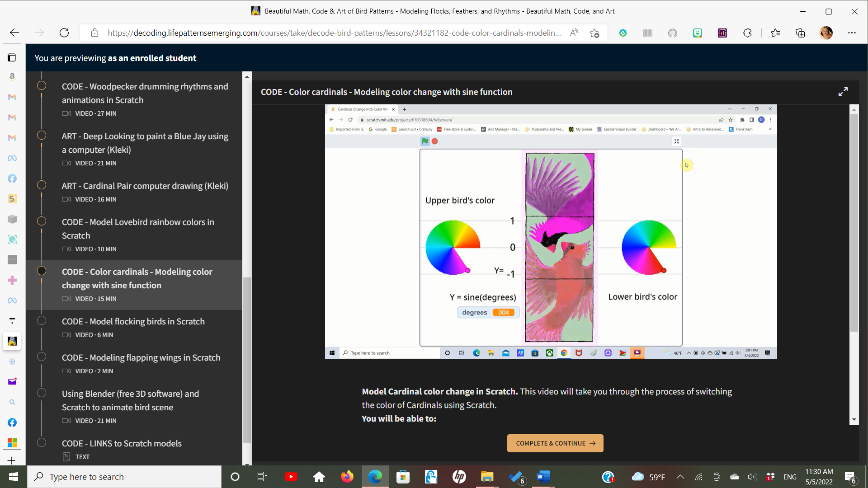Image resolution: width=868 pixels, height=488 pixels.
Task: Open the browser profile avatar
Action: pos(826,33)
